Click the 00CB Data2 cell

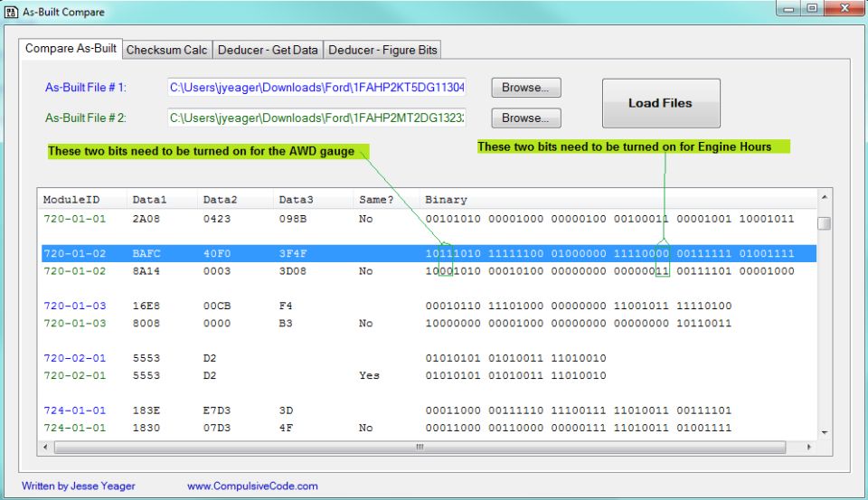pos(217,306)
